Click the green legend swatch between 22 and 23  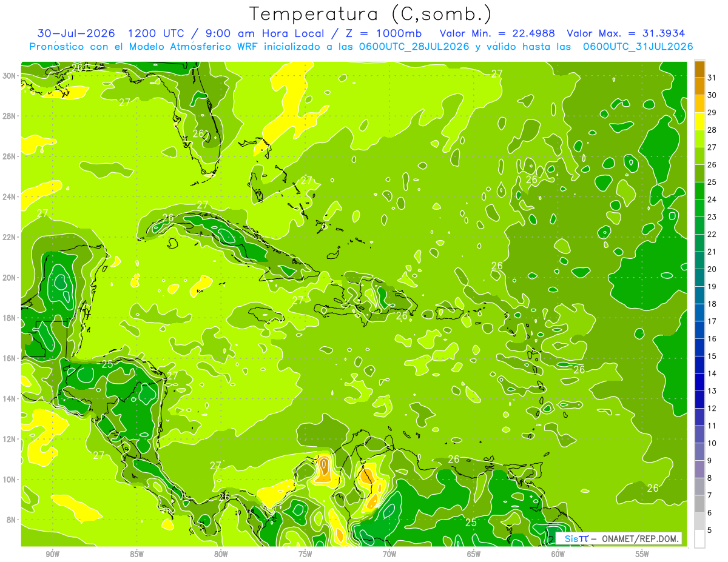pyautogui.click(x=699, y=226)
